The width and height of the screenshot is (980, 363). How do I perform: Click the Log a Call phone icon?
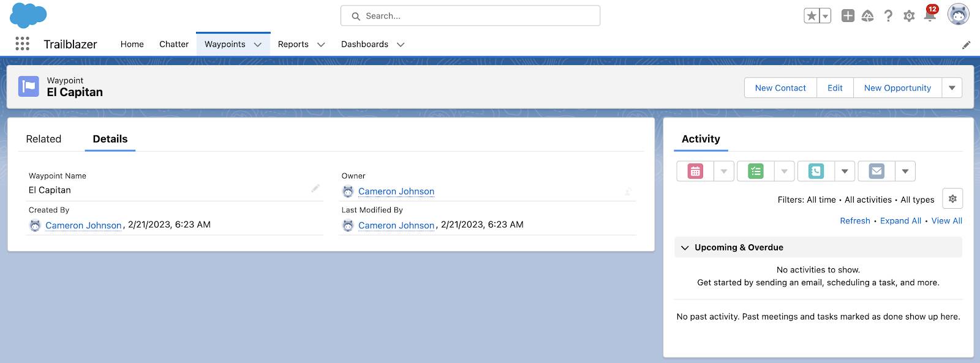click(816, 171)
